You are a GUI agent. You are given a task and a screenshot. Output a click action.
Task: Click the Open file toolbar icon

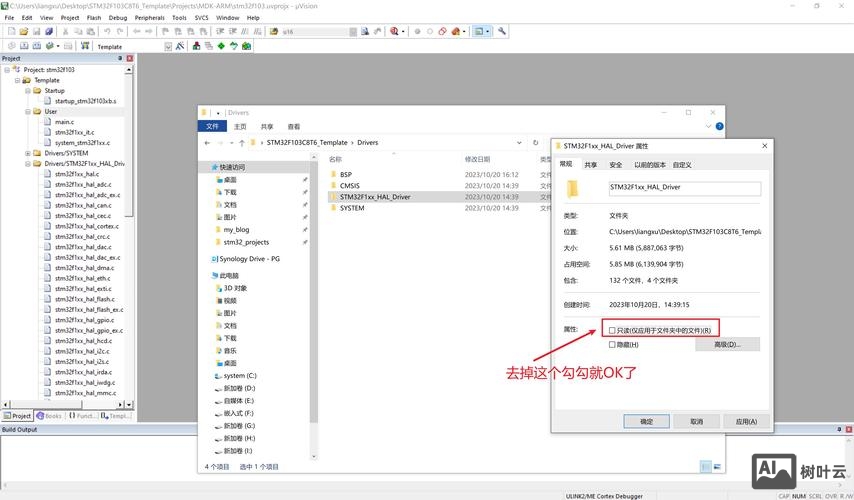pyautogui.click(x=23, y=32)
